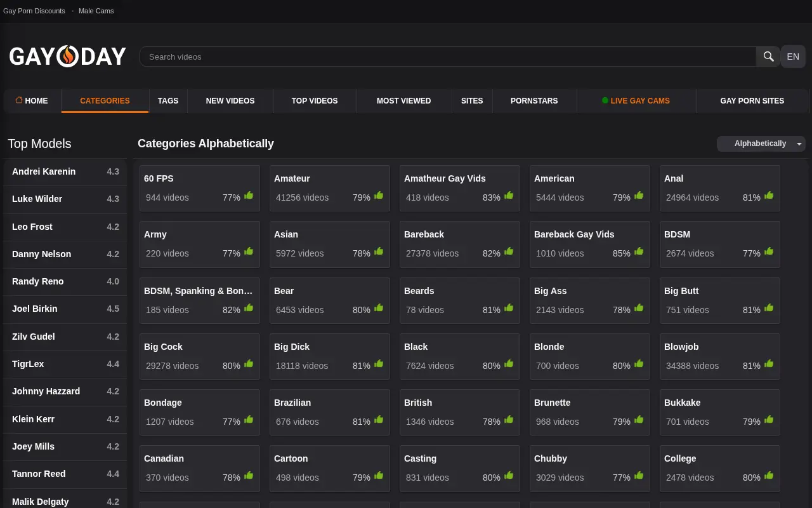Image resolution: width=812 pixels, height=508 pixels.
Task: Switch to the Tags tab
Action: 168,100
